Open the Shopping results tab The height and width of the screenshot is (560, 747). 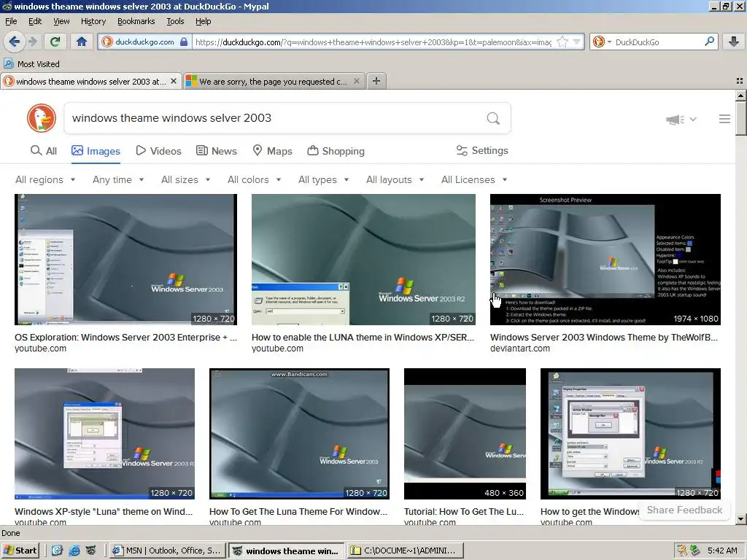click(336, 151)
